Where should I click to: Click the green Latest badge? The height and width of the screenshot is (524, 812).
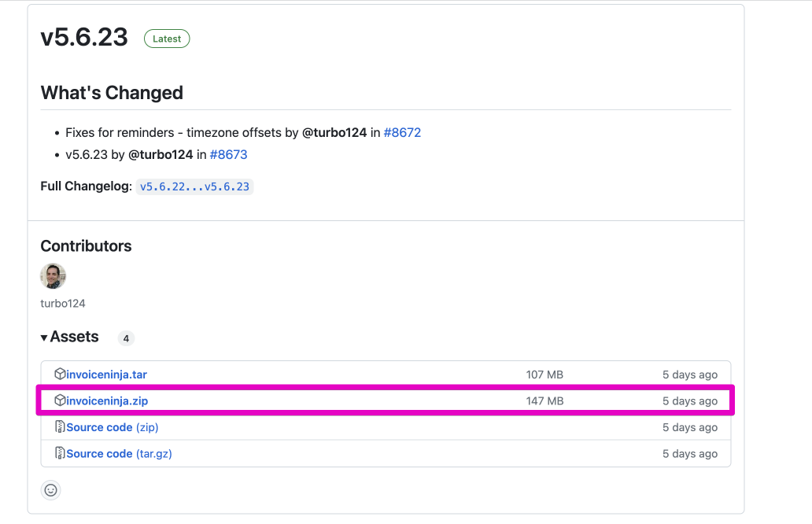[167, 39]
